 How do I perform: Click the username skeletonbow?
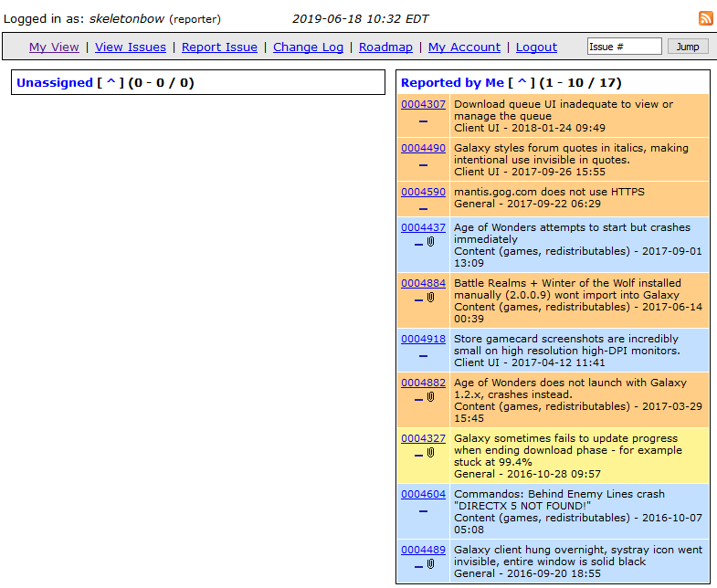pyautogui.click(x=127, y=19)
